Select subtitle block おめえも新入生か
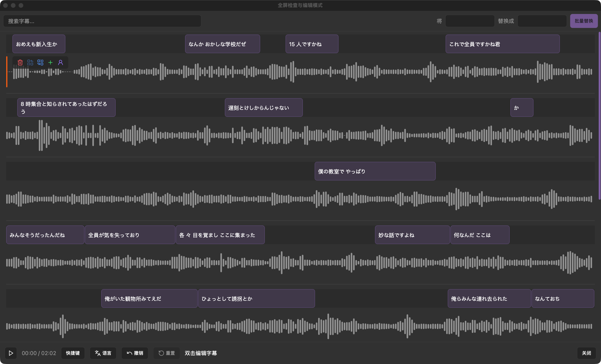 (x=39, y=44)
